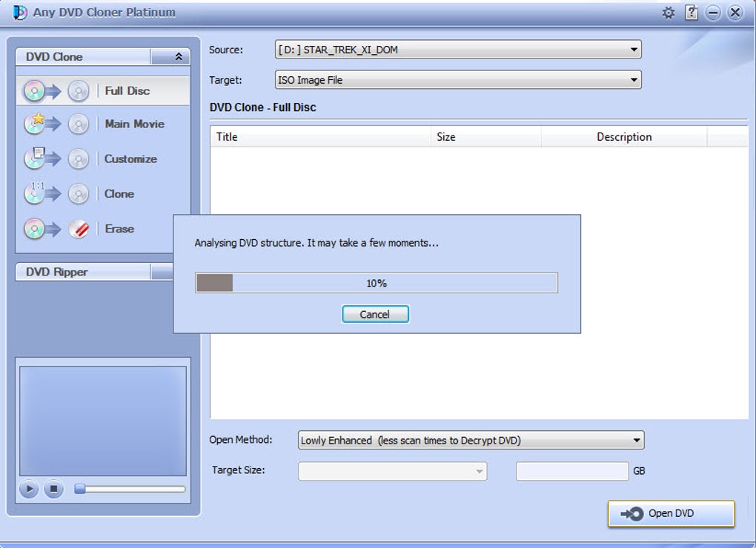Choose Main Movie copy mode
Image resolution: width=756 pixels, height=548 pixels.
point(134,124)
